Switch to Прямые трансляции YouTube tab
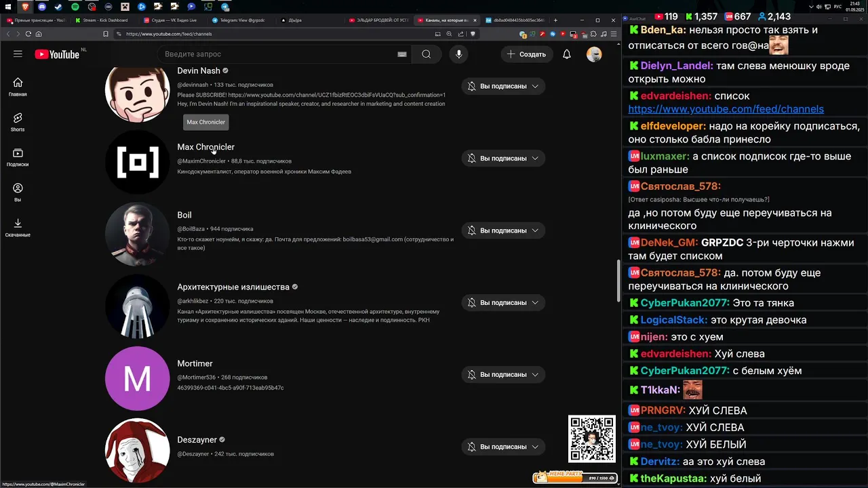The height and width of the screenshot is (488, 868). point(36,20)
